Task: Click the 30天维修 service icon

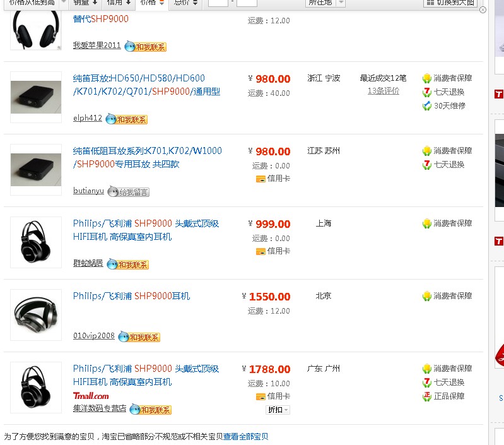Action: click(426, 106)
